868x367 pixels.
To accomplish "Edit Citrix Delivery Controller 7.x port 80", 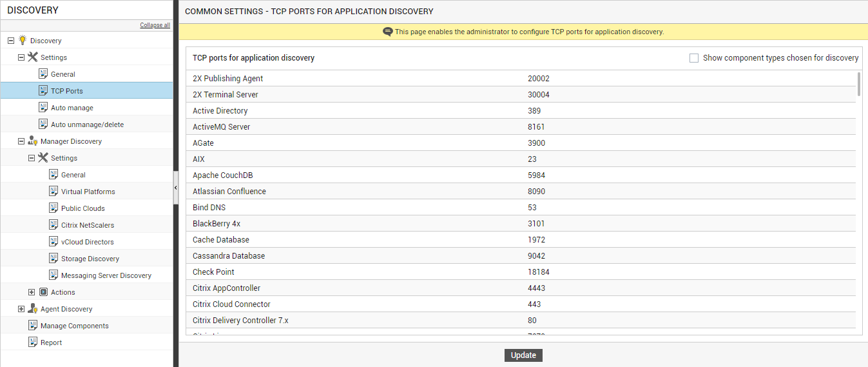I will point(532,321).
